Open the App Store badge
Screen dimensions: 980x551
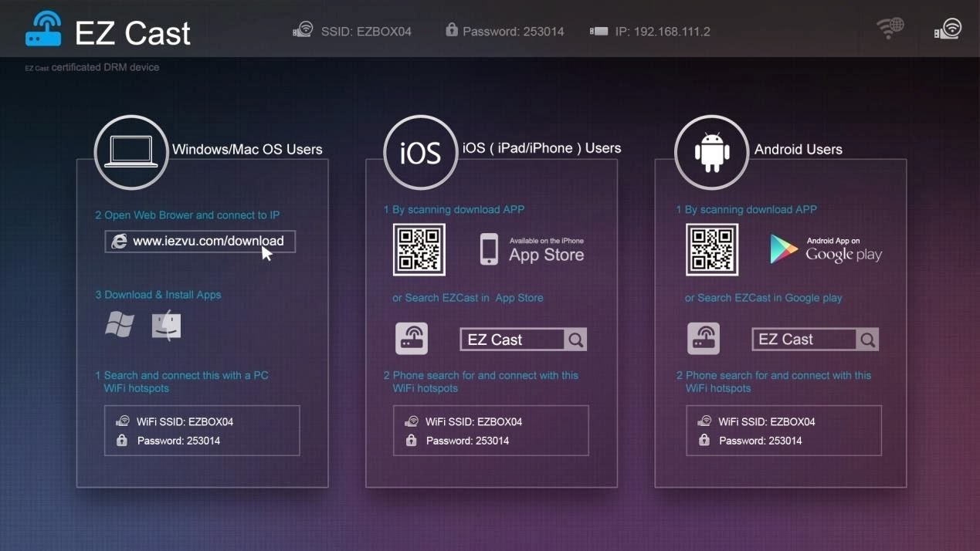tap(532, 249)
